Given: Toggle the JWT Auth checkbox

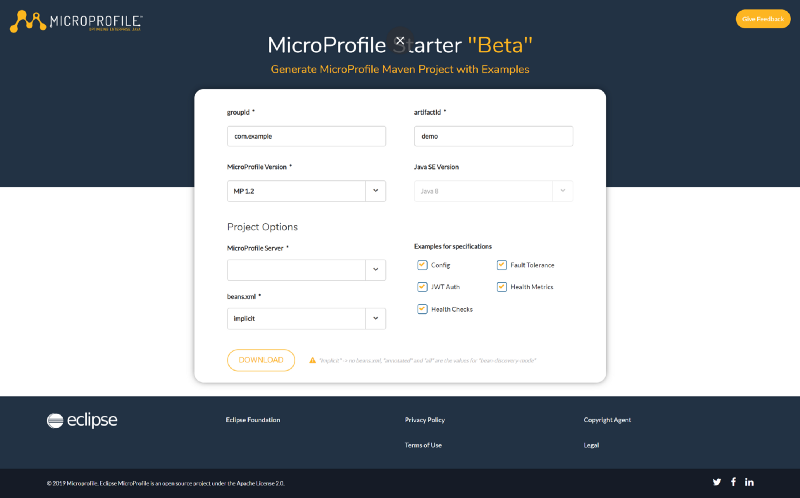Looking at the screenshot, I should (422, 287).
